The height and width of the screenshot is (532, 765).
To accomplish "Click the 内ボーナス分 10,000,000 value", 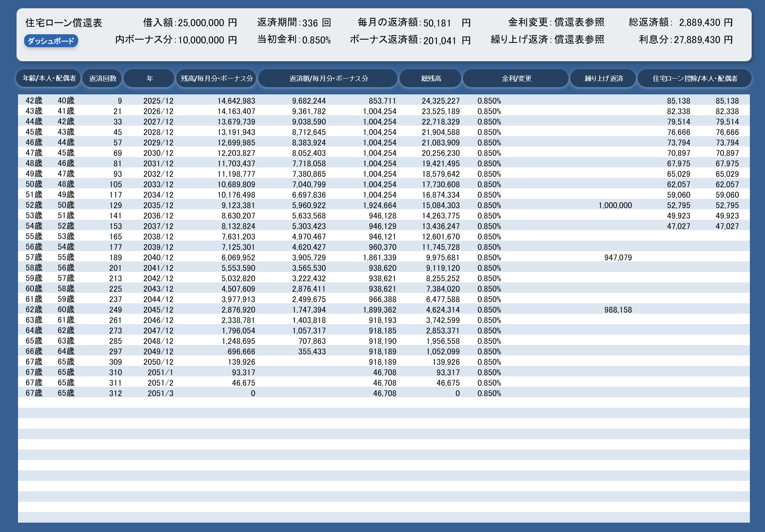I will 201,40.
